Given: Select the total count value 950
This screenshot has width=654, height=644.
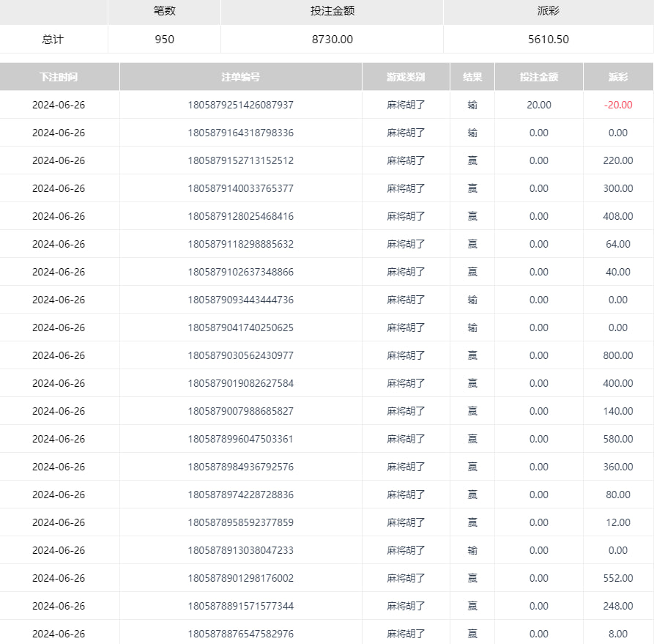Looking at the screenshot, I should pos(164,40).
